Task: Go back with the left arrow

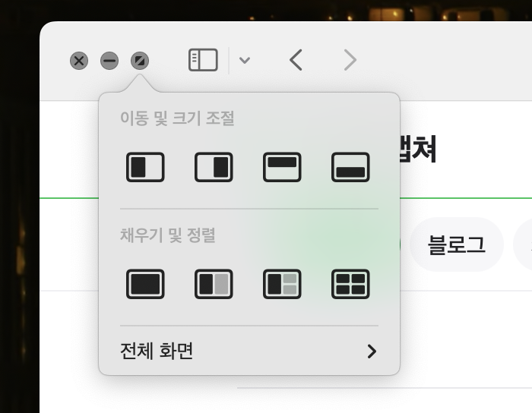Action: pos(296,60)
